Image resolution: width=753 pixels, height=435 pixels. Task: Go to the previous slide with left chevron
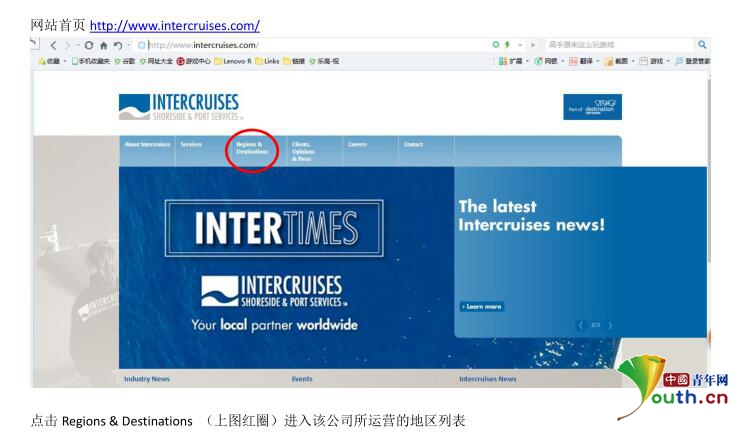581,325
